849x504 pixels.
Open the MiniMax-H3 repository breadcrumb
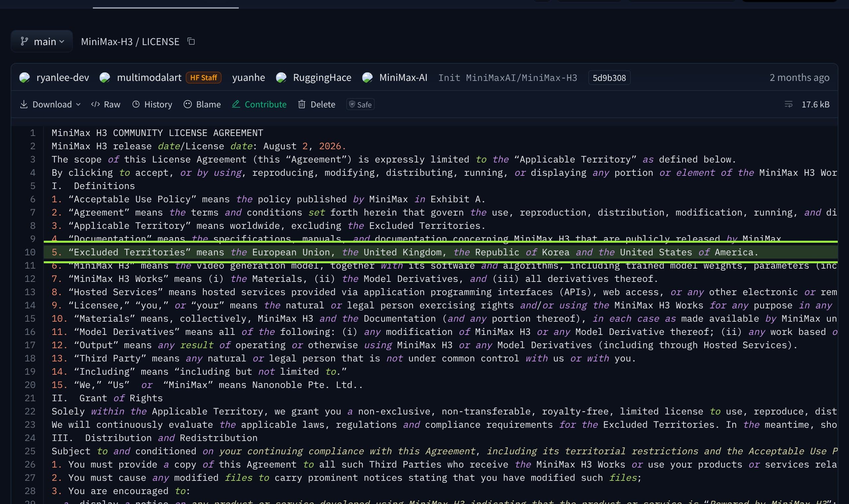click(x=107, y=41)
